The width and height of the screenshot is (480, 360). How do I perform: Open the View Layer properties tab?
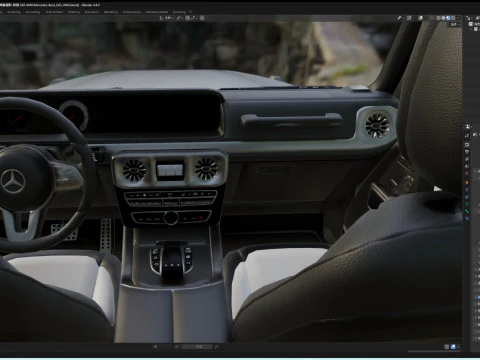[467, 159]
